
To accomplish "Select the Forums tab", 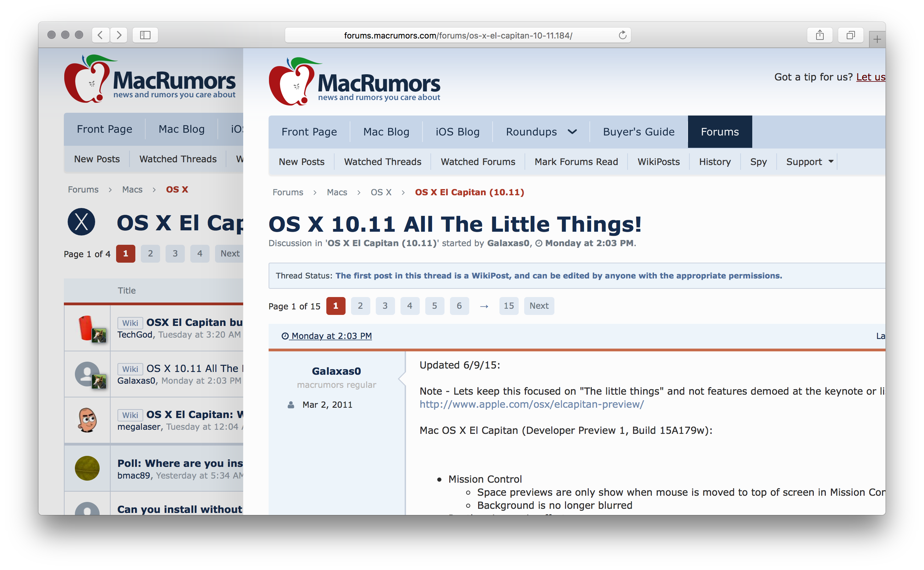I will coord(720,132).
